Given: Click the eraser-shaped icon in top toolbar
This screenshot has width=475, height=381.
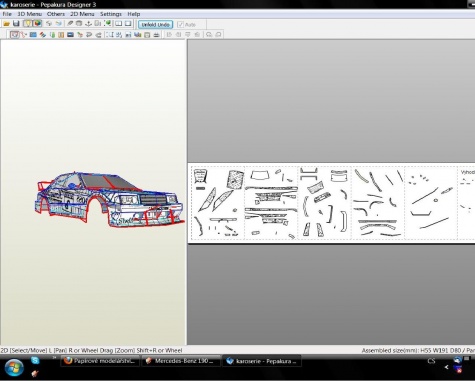Looking at the screenshot, I should tap(70, 24).
